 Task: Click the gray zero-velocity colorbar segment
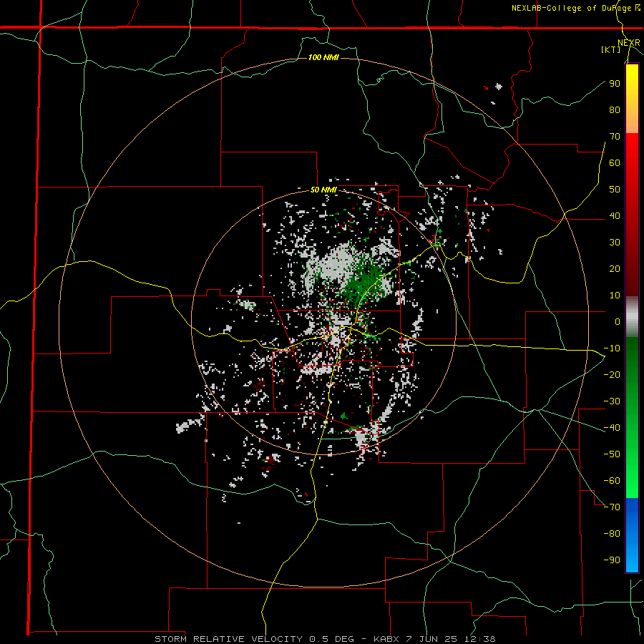pyautogui.click(x=632, y=317)
